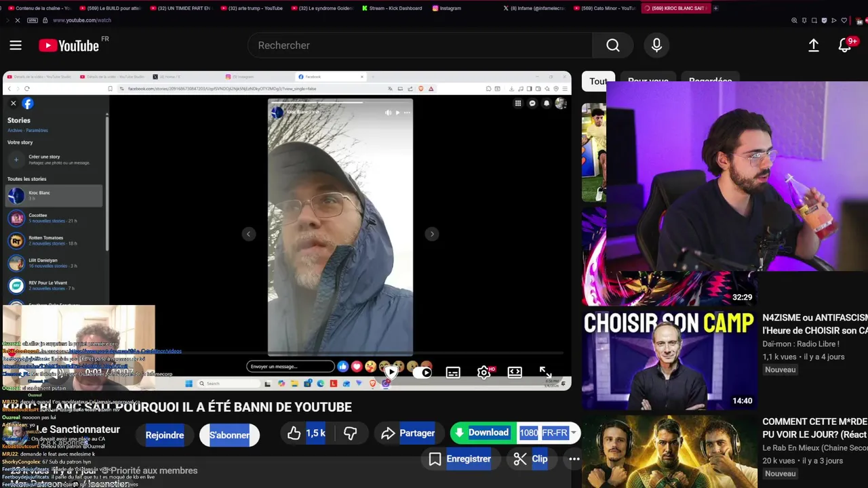Image resolution: width=868 pixels, height=488 pixels.
Task: Open COMMENT CETTE M*RDE video title
Action: click(x=815, y=428)
